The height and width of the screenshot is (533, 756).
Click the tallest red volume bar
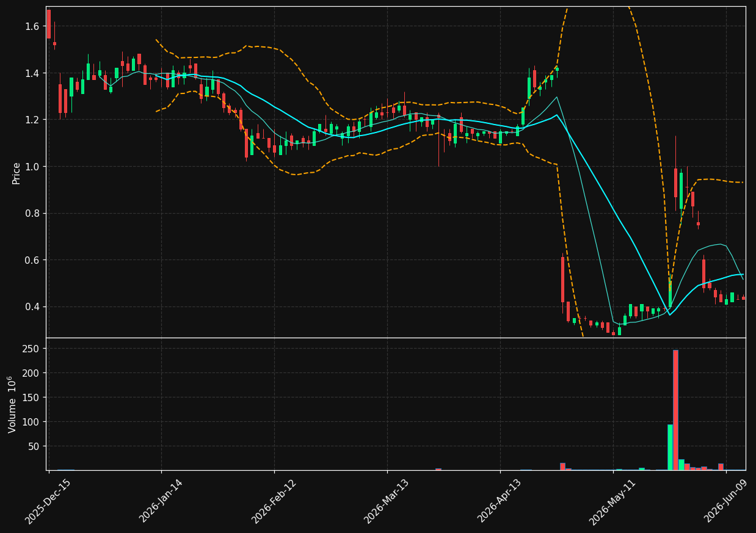[x=675, y=410]
